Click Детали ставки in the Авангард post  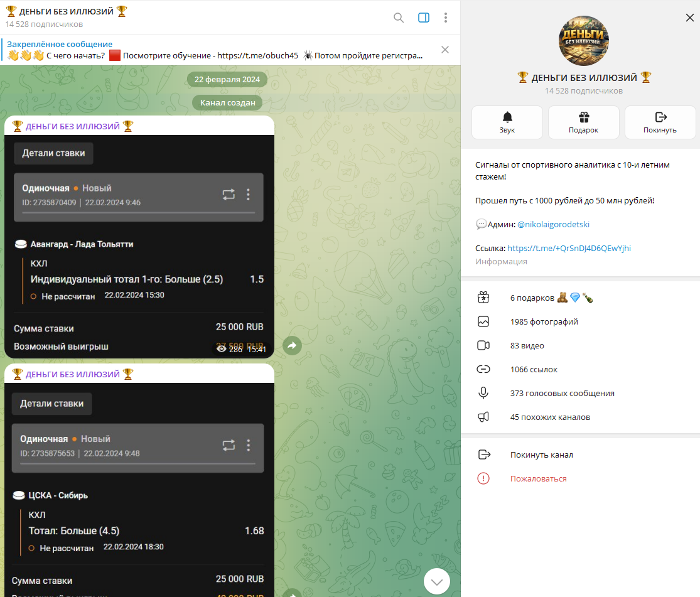(53, 153)
